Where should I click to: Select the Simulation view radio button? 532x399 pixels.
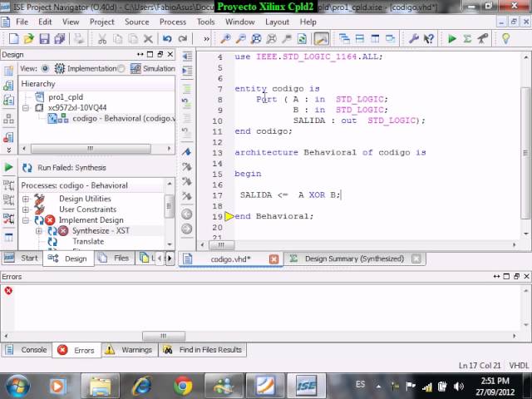click(121, 68)
